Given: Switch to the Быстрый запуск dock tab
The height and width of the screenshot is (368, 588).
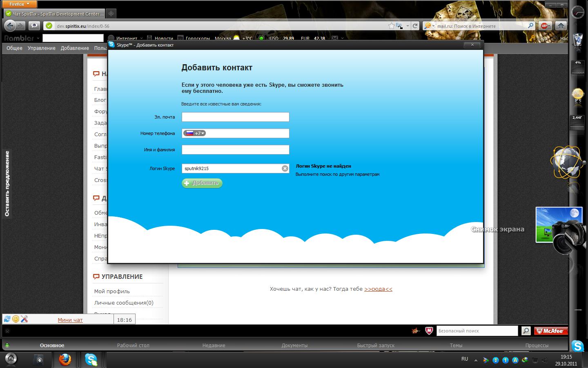Looking at the screenshot, I should (376, 346).
